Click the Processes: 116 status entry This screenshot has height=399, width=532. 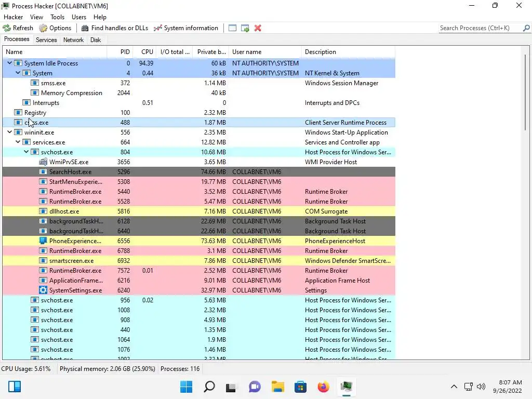pyautogui.click(x=180, y=369)
